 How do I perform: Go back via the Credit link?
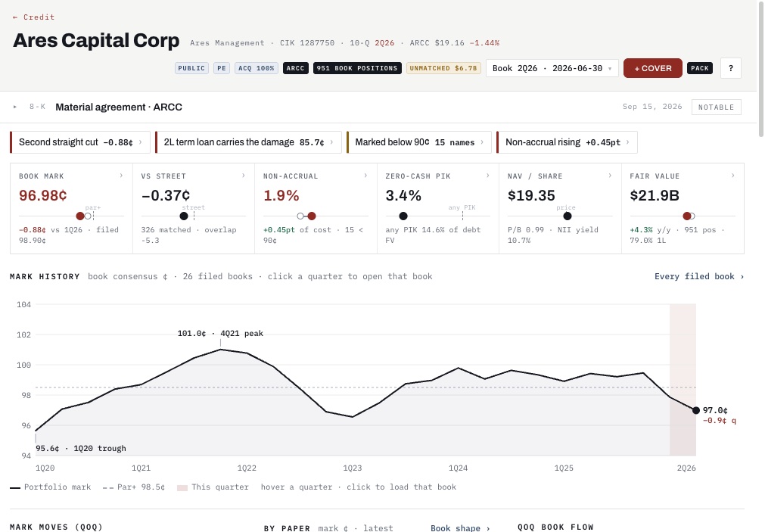point(33,17)
